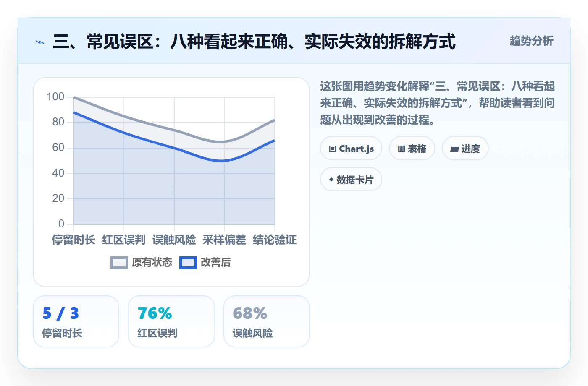This screenshot has width=588, height=386.
Task: Click the 改善后 legend label
Action: (x=216, y=263)
